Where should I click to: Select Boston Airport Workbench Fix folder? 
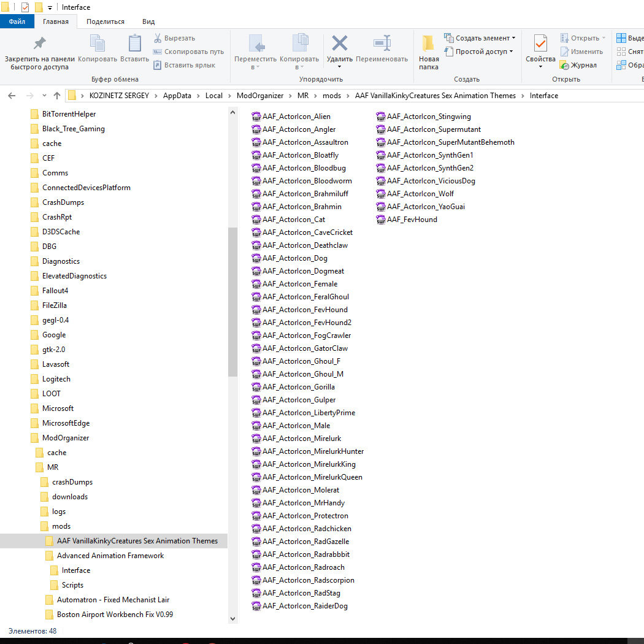(115, 615)
